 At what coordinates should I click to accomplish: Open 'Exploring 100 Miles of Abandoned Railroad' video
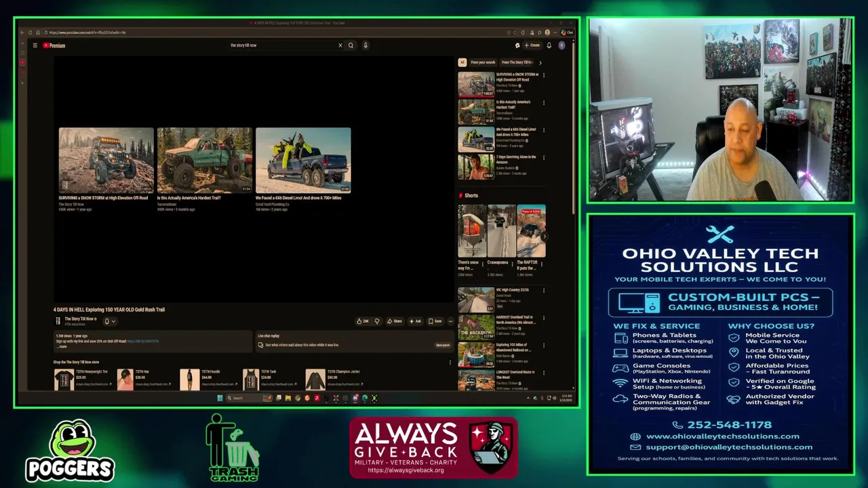click(476, 354)
